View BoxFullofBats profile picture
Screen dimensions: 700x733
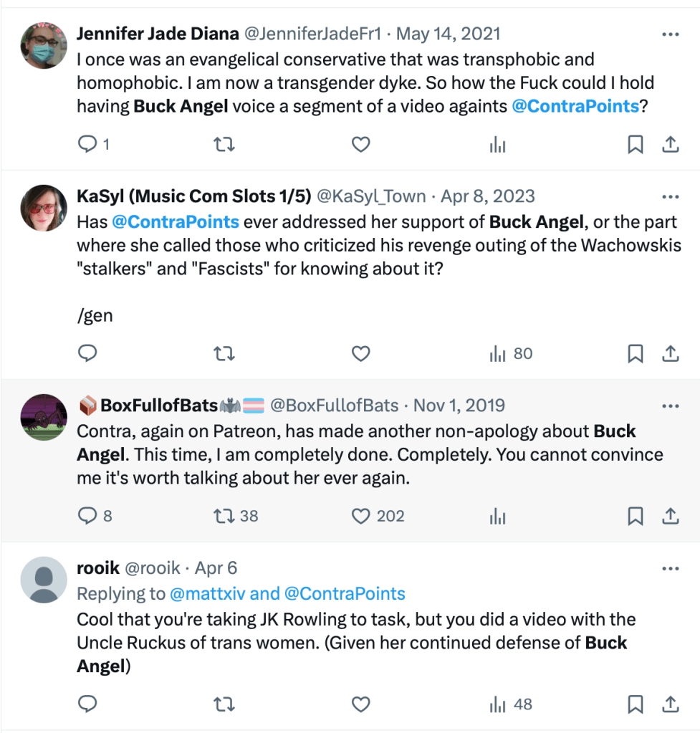click(x=44, y=416)
